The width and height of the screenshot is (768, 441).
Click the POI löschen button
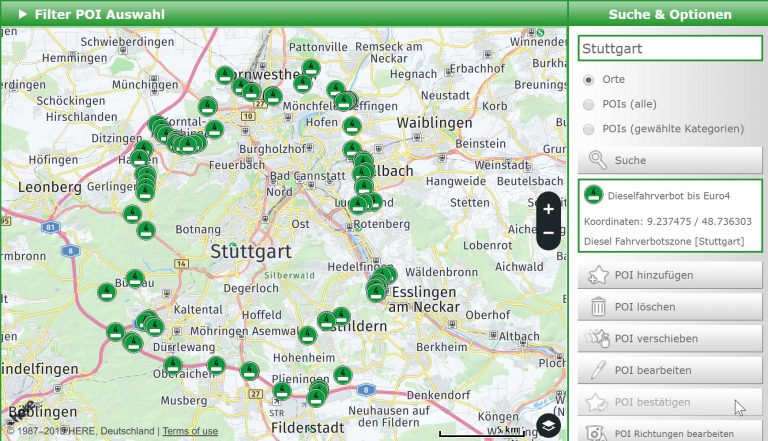coord(670,307)
